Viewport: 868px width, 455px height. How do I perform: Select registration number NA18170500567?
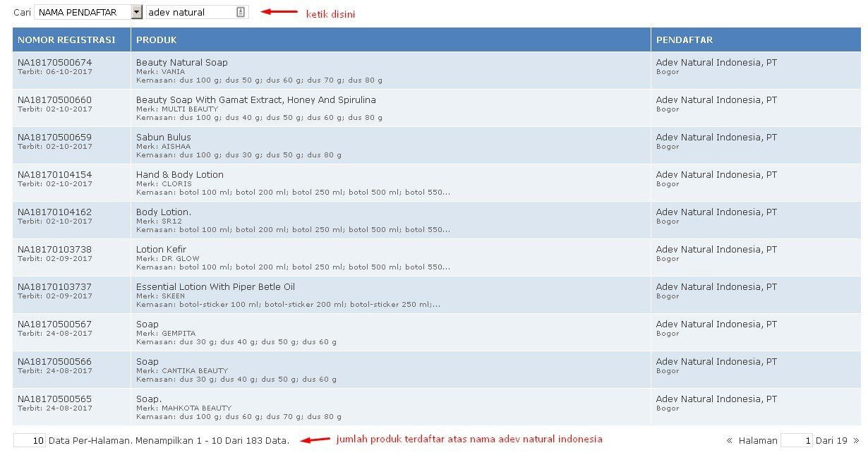[54, 324]
